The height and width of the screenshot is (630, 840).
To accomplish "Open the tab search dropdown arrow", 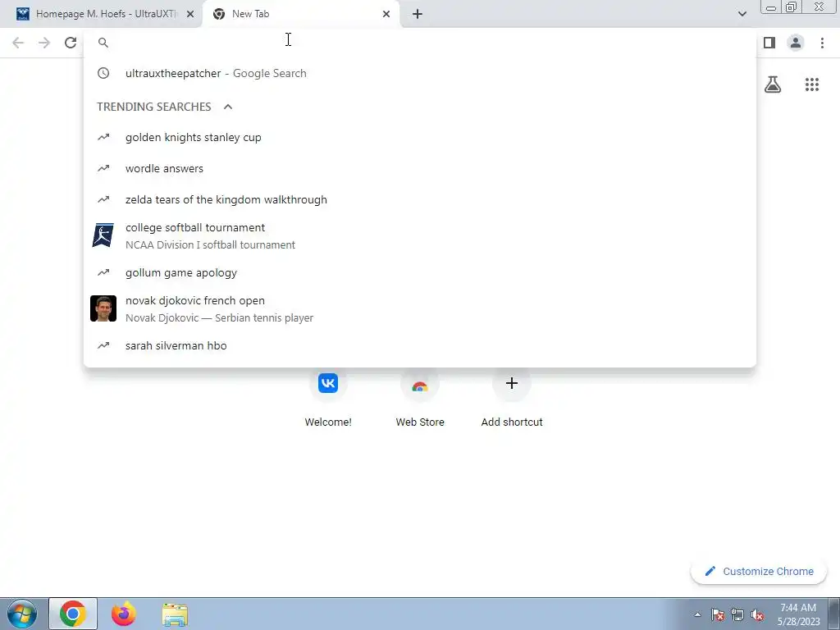I will (x=742, y=14).
